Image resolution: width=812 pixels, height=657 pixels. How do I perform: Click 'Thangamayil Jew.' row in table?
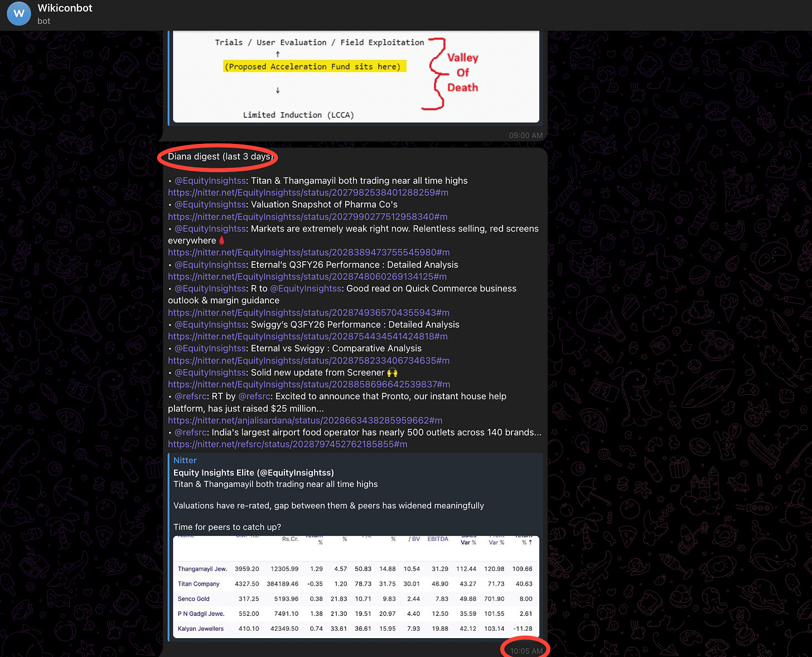356,569
